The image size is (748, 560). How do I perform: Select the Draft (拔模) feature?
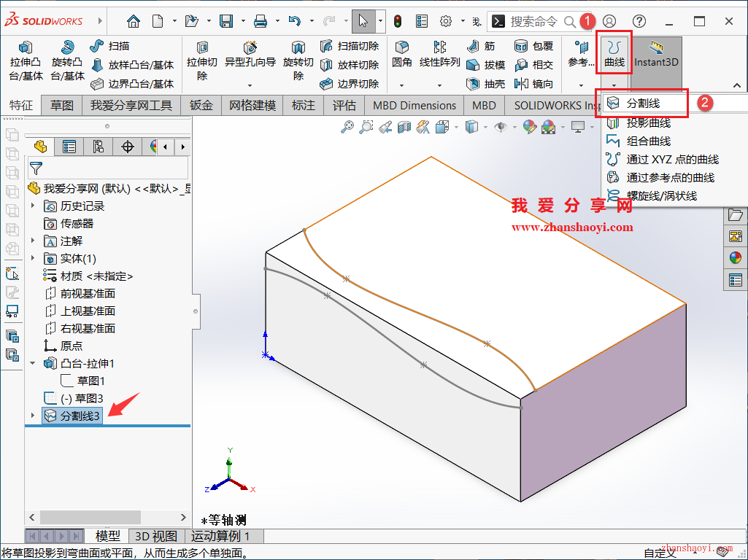tap(485, 65)
